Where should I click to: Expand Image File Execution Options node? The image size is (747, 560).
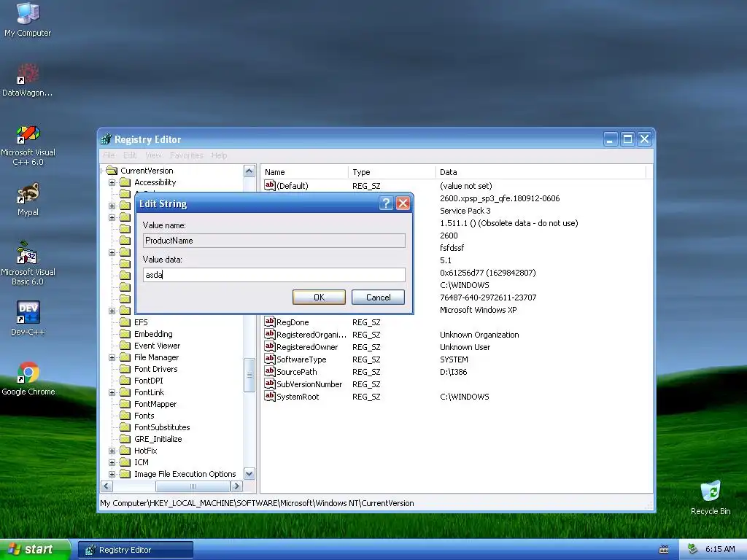click(x=112, y=474)
